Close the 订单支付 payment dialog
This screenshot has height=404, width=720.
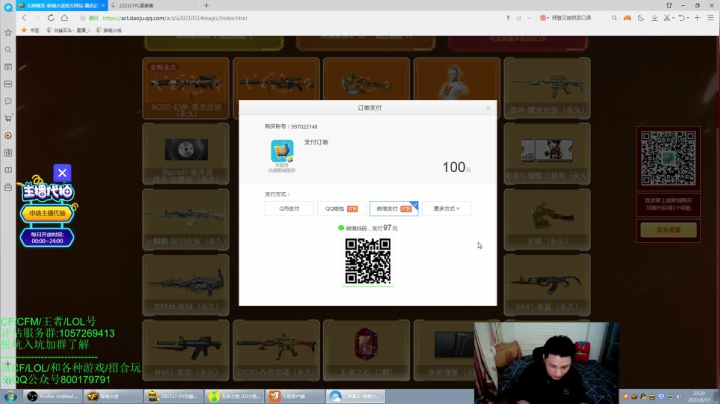click(x=488, y=108)
